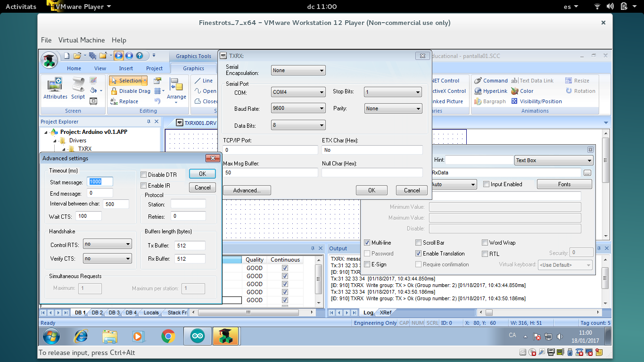Open the Parity dropdown
This screenshot has width=644, height=362.
(393, 108)
